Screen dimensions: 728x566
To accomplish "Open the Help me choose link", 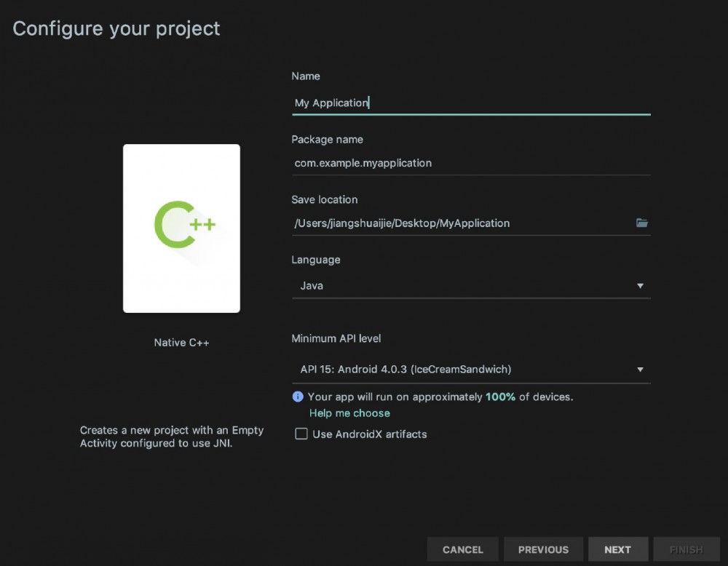I will 349,413.
